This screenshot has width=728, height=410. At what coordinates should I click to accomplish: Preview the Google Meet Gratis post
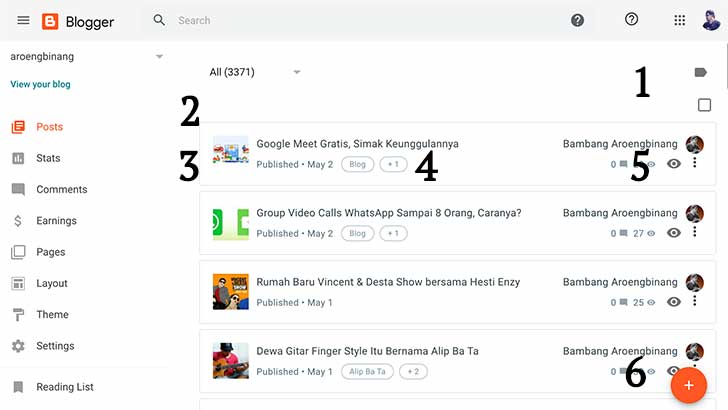[674, 163]
